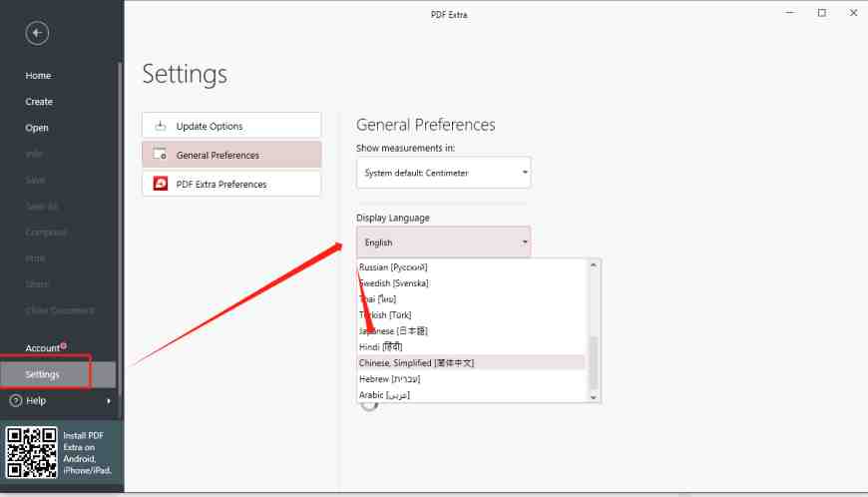The height and width of the screenshot is (497, 868).
Task: Open the Show measurements in dropdown
Action: tap(443, 173)
